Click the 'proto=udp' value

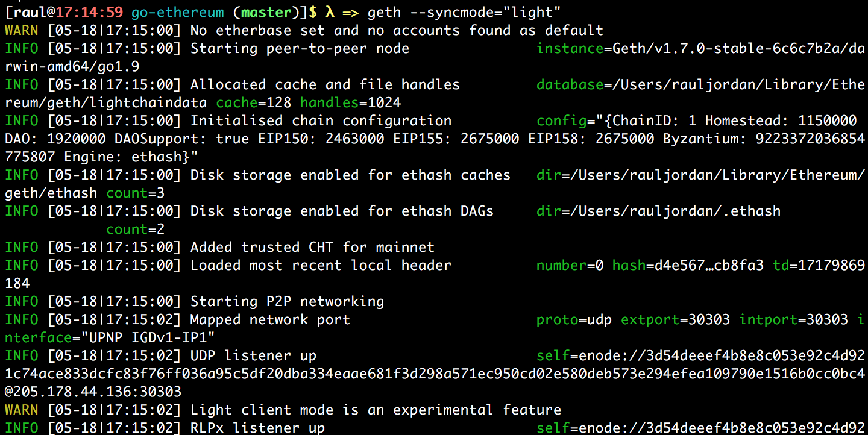tap(574, 319)
